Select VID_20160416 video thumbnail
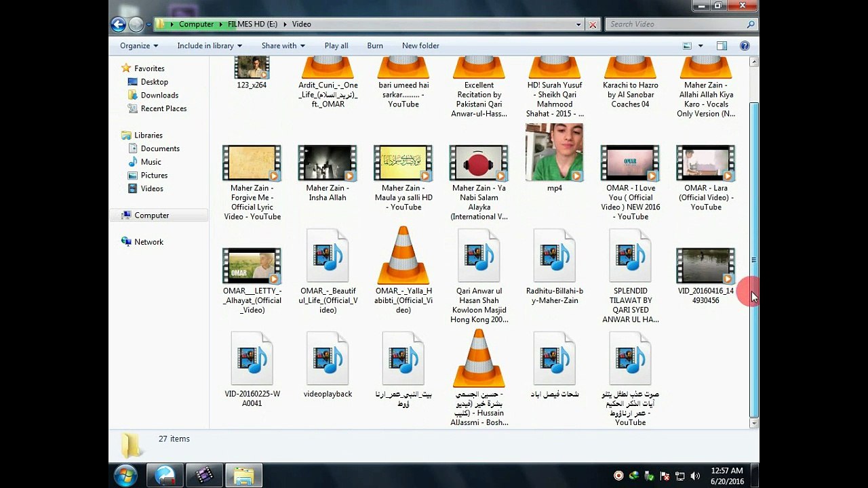Image resolution: width=868 pixels, height=488 pixels. point(705,266)
